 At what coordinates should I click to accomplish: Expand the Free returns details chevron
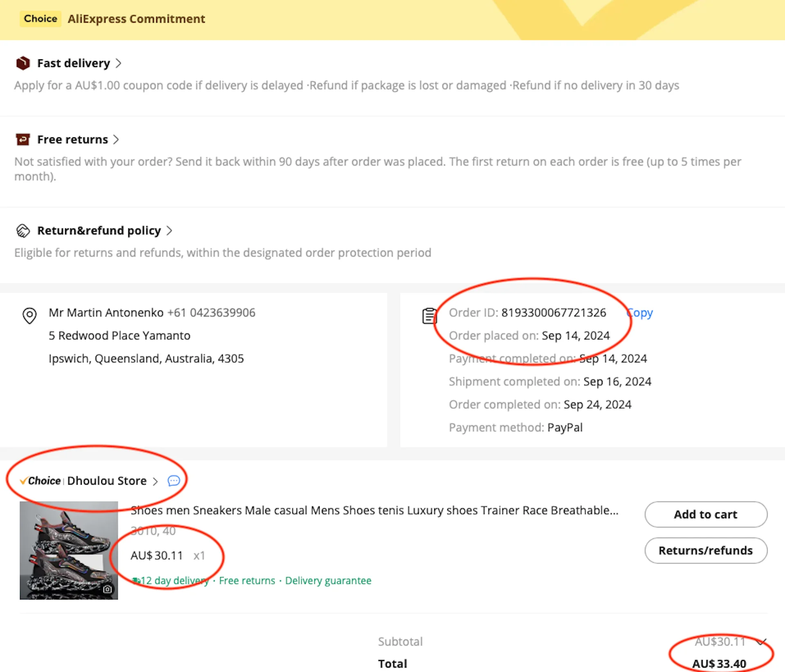(116, 139)
